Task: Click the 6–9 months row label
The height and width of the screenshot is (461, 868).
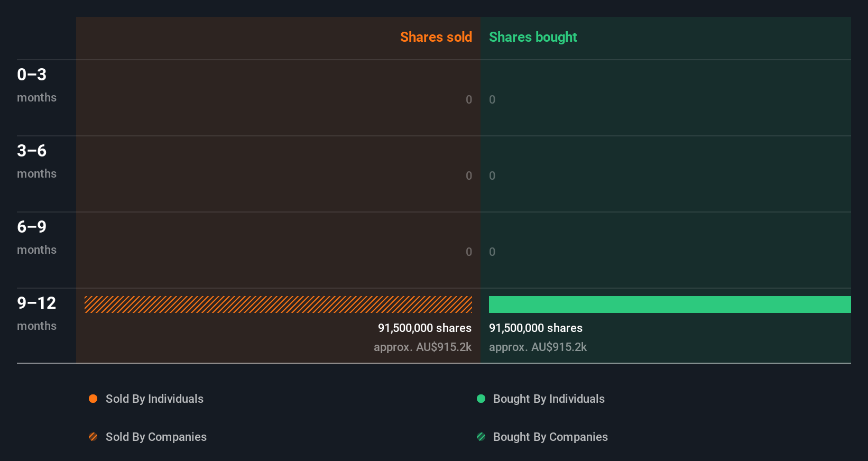Action: [x=36, y=237]
